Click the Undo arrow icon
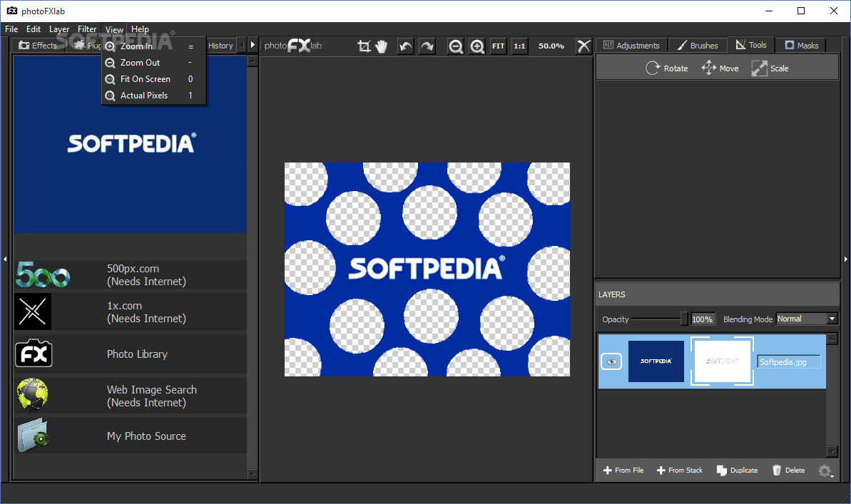851x504 pixels. click(405, 46)
